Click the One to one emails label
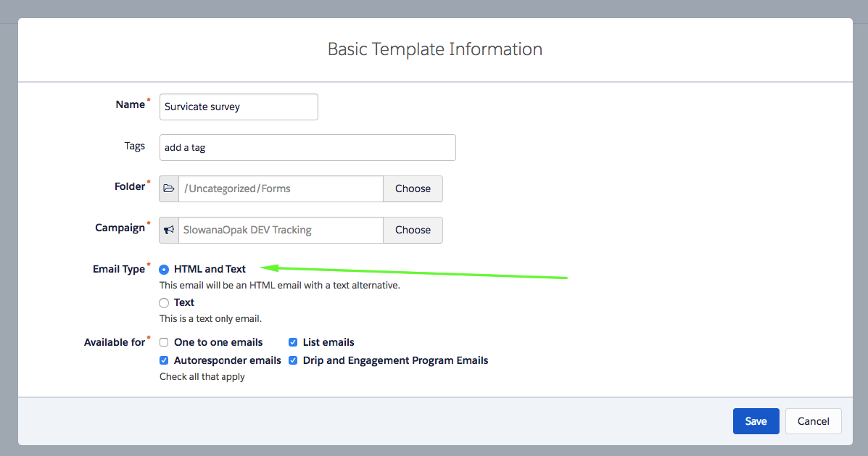Image resolution: width=868 pixels, height=456 pixels. pyautogui.click(x=218, y=342)
